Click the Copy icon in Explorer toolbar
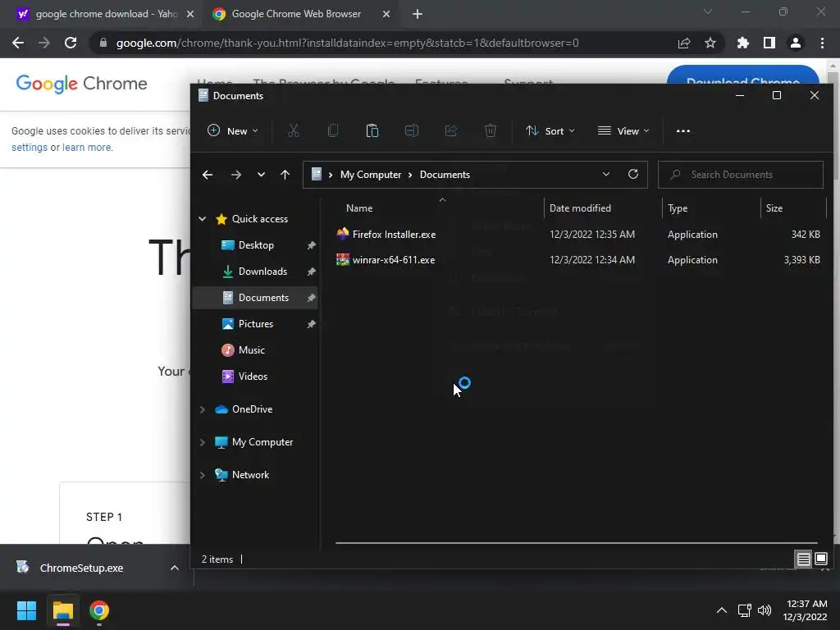840x630 pixels. tap(333, 130)
